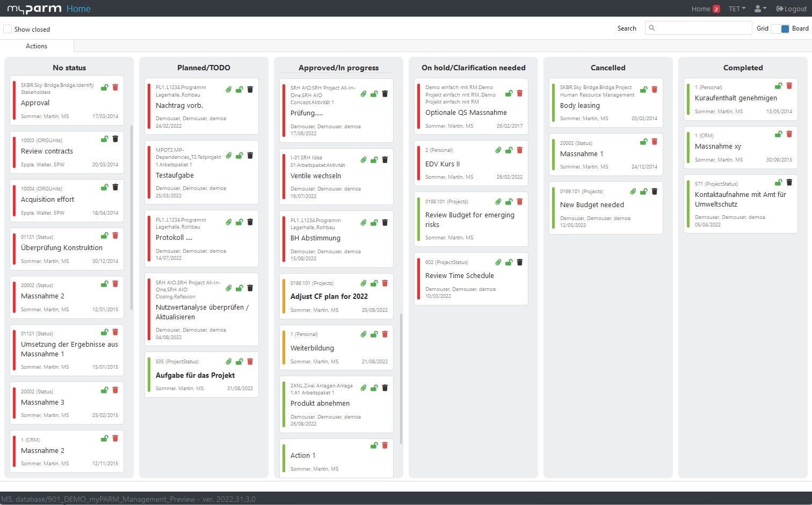The height and width of the screenshot is (505, 812).
Task: Open the user profile dropdown
Action: pos(760,9)
